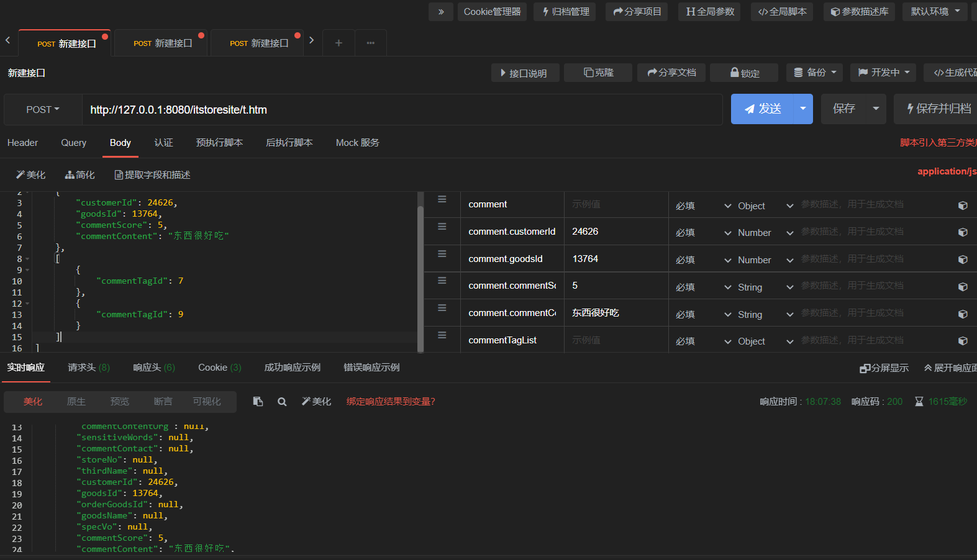This screenshot has width=977, height=560.
Task: Open the 错误响应示例 tab
Action: point(372,368)
